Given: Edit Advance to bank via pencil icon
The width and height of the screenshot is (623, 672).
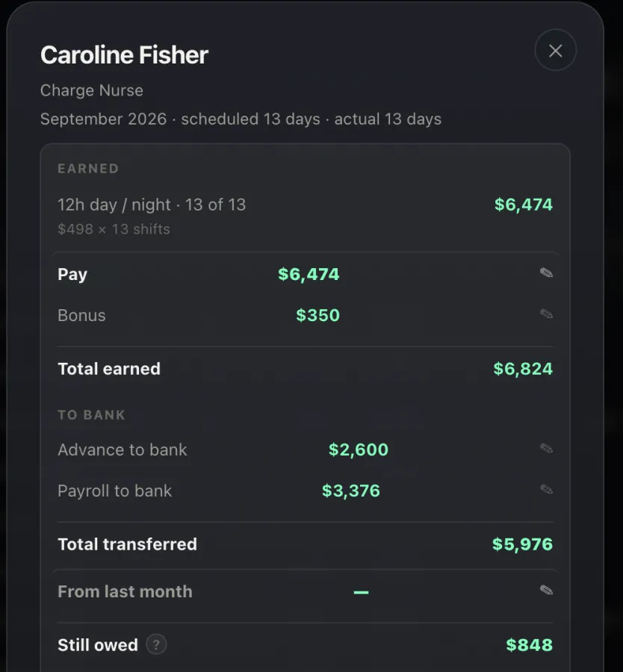Looking at the screenshot, I should [x=546, y=449].
